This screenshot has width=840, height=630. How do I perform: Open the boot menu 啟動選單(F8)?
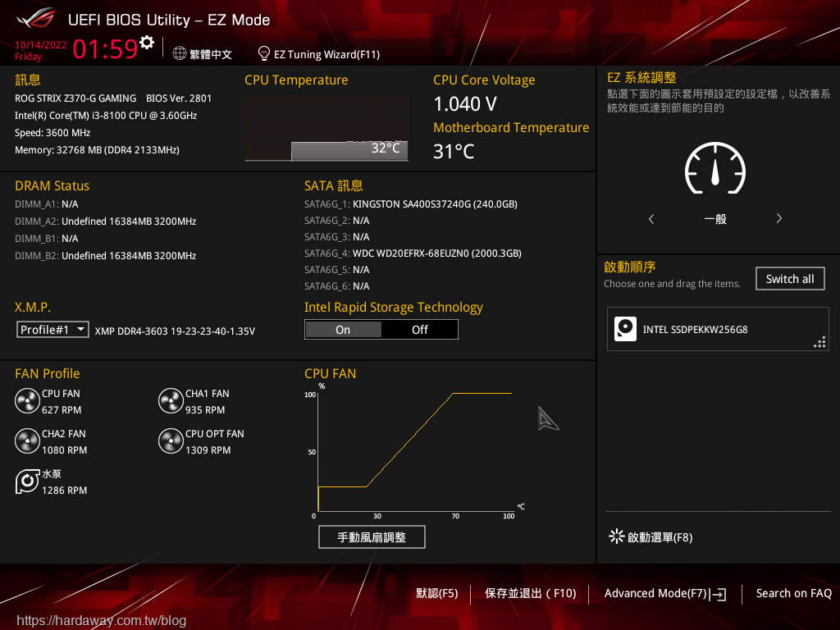(x=660, y=536)
